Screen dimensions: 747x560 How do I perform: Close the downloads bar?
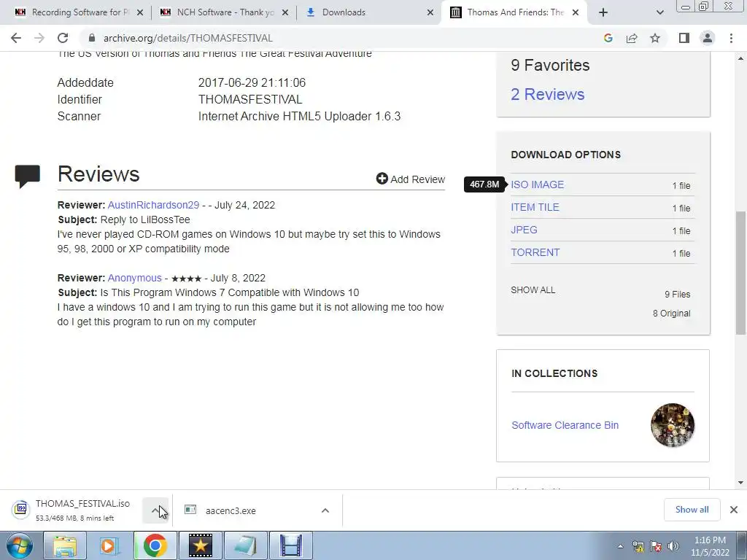click(x=734, y=510)
